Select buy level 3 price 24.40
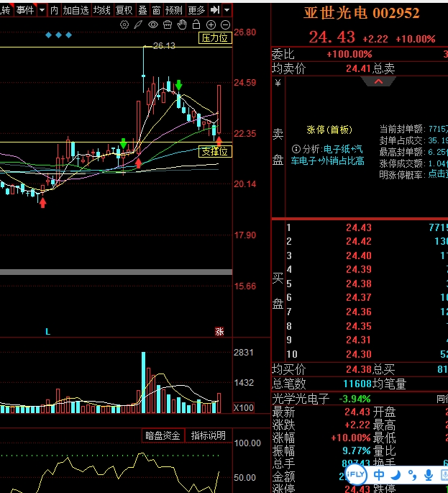Viewport: 448px width, 493px height. 358,255
